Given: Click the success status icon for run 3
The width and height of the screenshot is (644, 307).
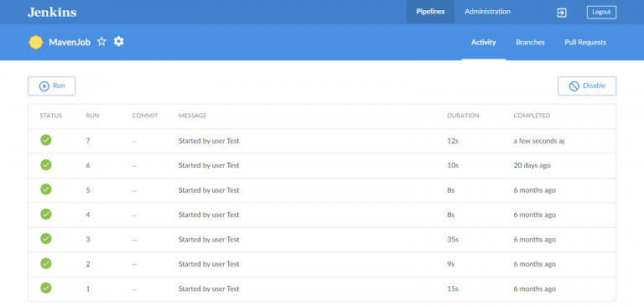Looking at the screenshot, I should click(x=46, y=239).
